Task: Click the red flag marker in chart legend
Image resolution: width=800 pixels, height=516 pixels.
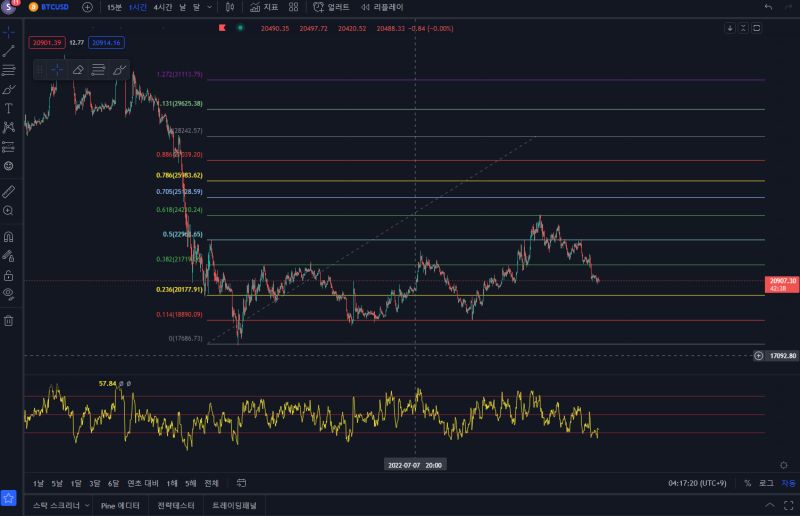Action: 222,28
